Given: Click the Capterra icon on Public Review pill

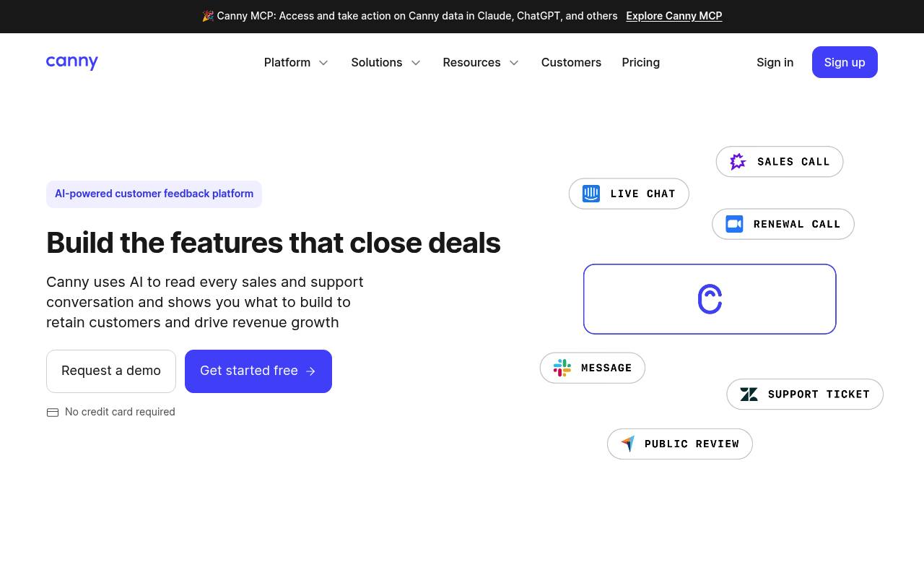Looking at the screenshot, I should 628,444.
